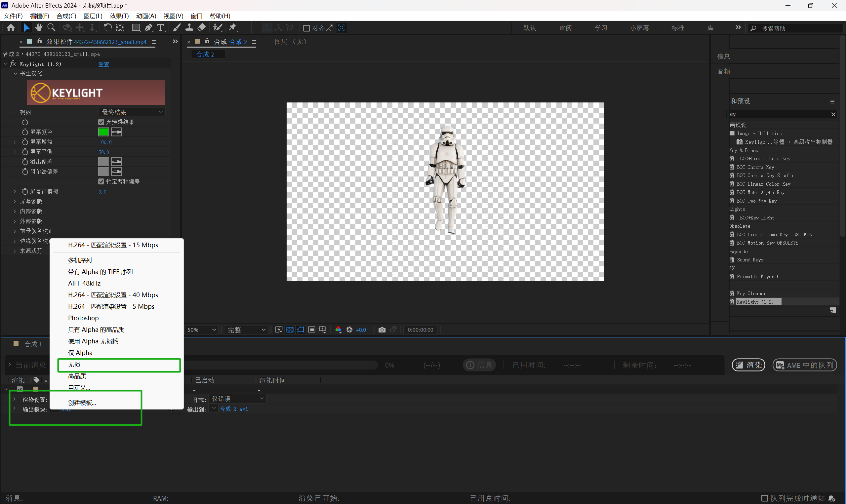Viewport: 846px width, 504px height.
Task: Enable 队列完成时通知 checkbox
Action: (764, 498)
